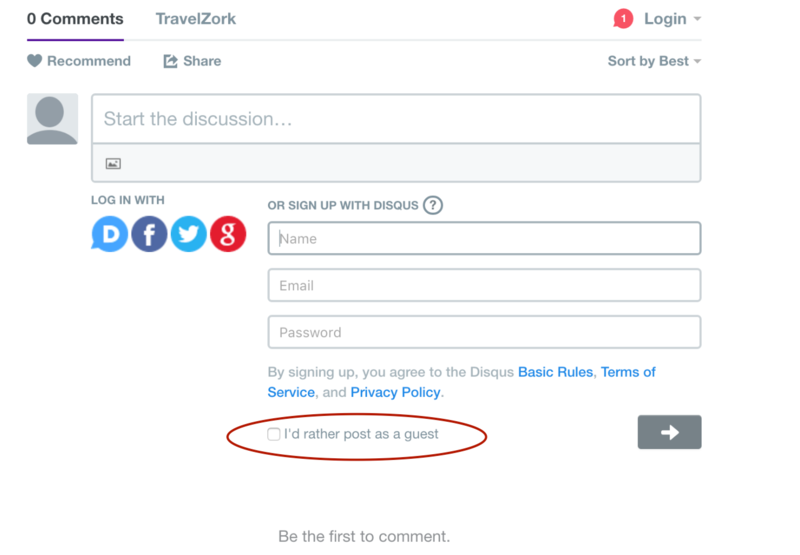Click the red notification badge

623,19
